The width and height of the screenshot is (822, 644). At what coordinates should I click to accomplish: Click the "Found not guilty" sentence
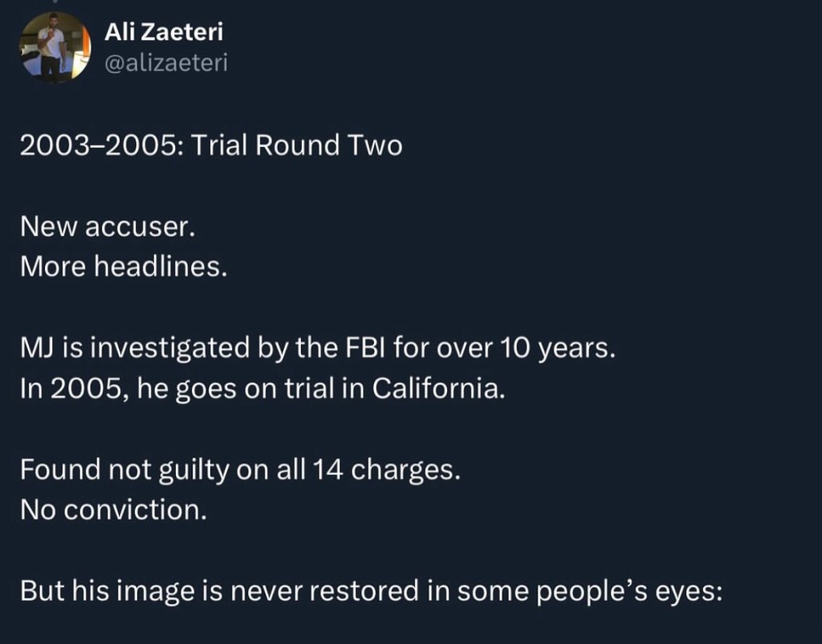coord(240,470)
